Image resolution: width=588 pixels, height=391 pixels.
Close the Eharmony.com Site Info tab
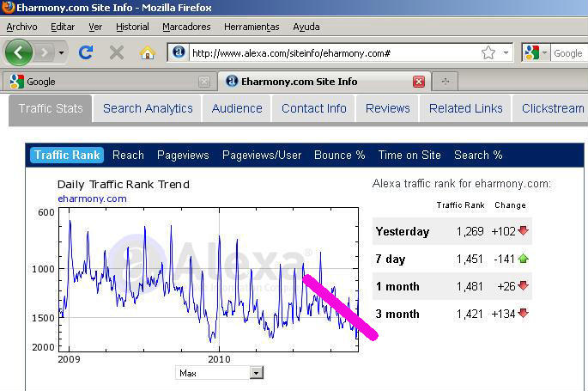(x=419, y=82)
